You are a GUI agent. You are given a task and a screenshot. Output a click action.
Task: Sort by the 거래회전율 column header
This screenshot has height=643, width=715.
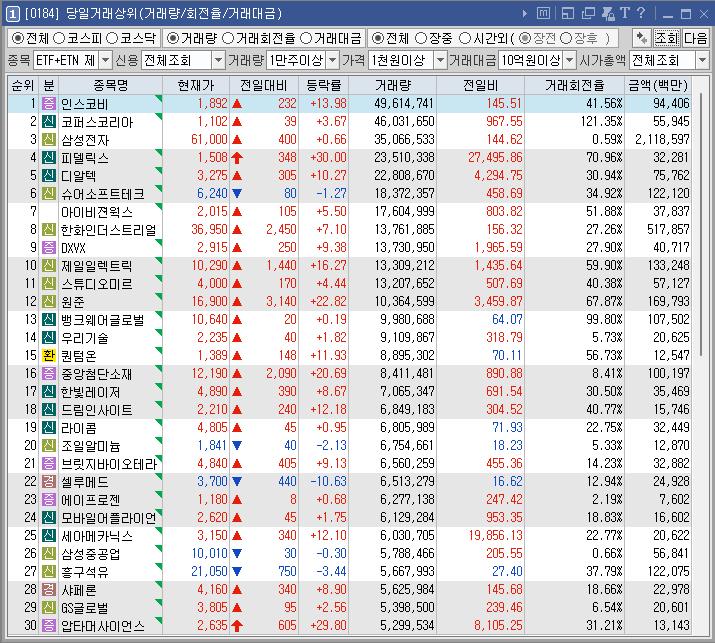[575, 85]
